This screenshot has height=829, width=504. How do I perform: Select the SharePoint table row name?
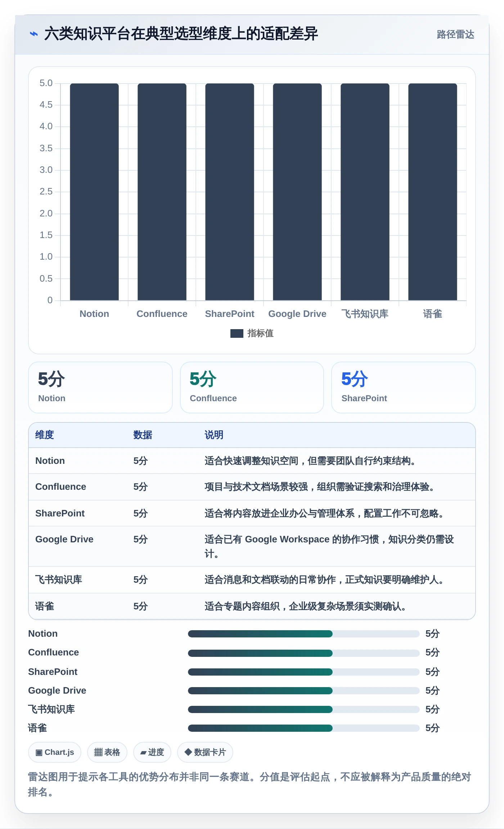(x=60, y=513)
